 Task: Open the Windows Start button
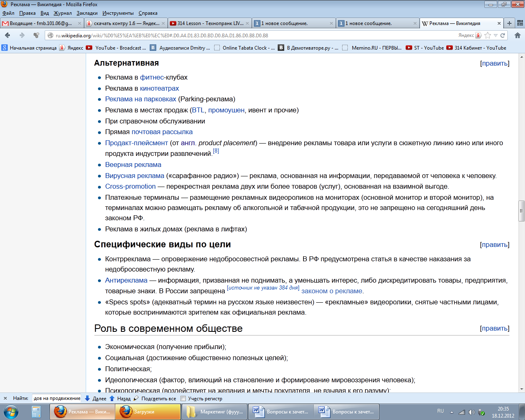(x=11, y=411)
